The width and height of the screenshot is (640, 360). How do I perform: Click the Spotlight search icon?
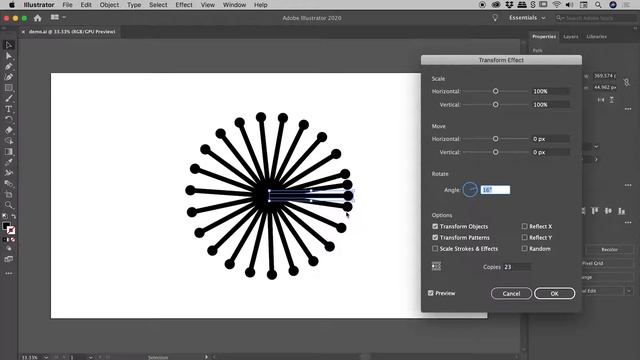click(598, 5)
